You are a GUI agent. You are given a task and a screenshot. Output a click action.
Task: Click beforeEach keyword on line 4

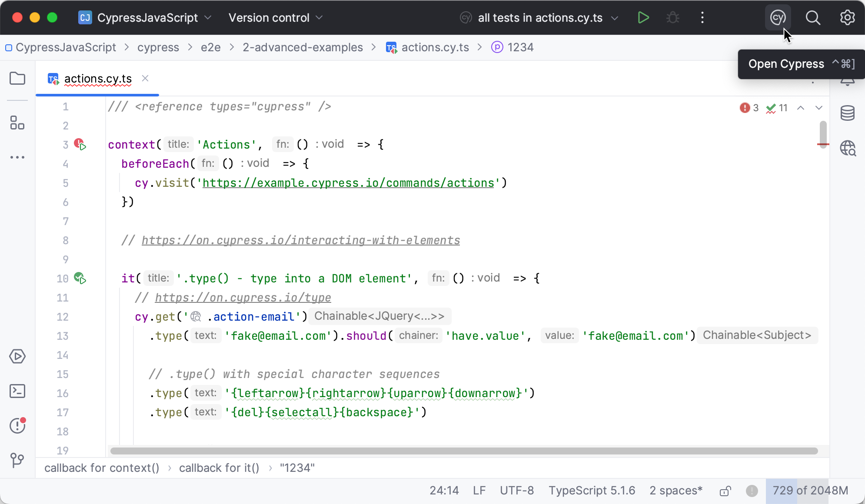[155, 164]
